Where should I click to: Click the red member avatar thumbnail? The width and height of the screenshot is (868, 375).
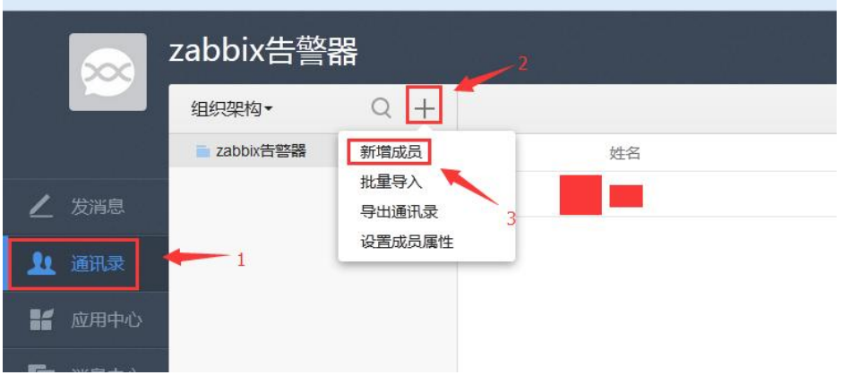580,195
